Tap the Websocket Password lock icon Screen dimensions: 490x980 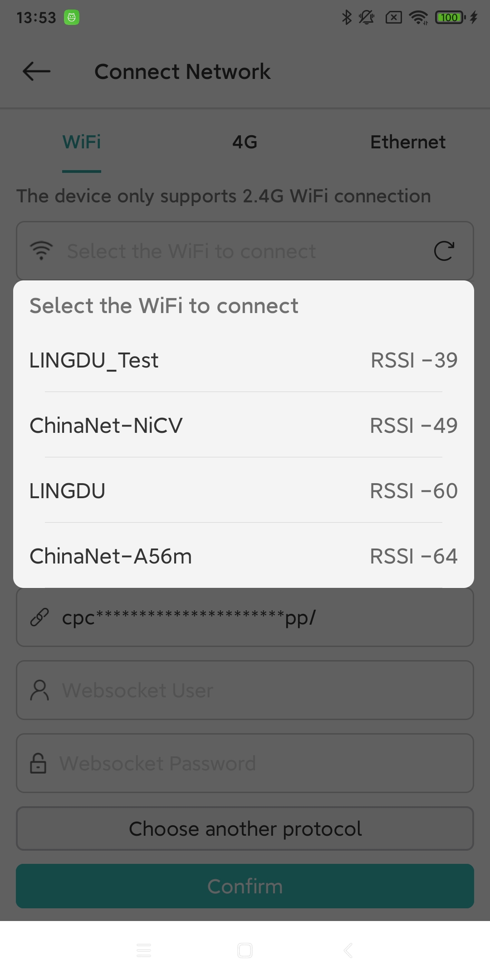click(x=38, y=763)
